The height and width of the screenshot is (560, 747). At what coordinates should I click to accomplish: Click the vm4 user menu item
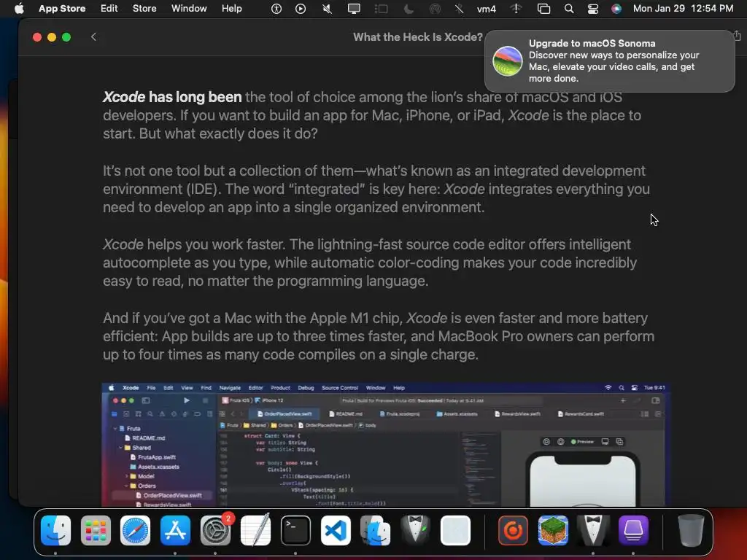(x=487, y=9)
